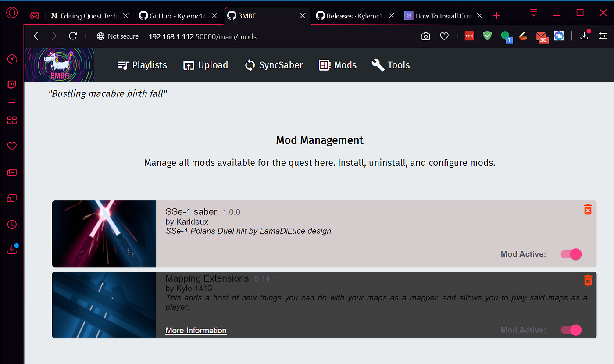Open downloads panel in sidebar
The image size is (614, 364).
(12, 249)
